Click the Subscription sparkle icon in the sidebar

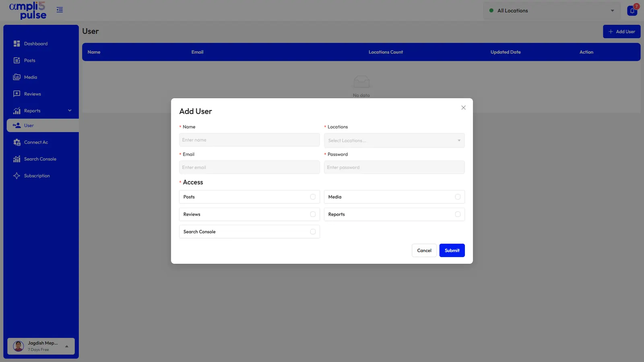coord(17,176)
